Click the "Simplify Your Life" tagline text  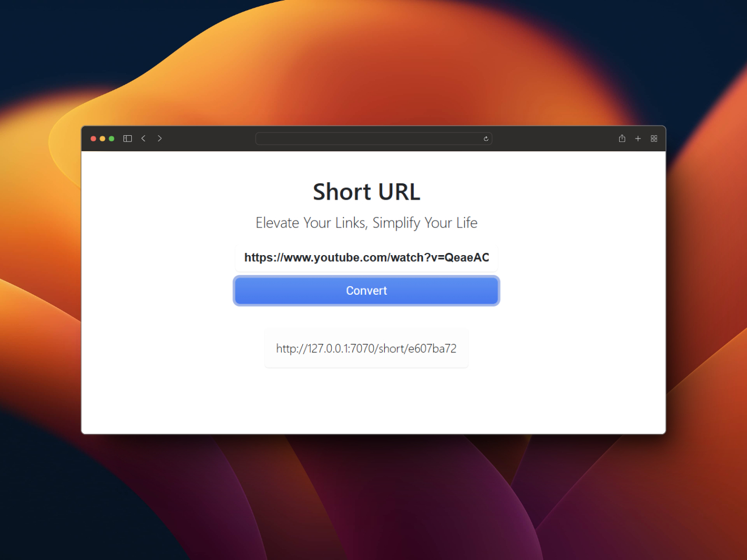[425, 223]
